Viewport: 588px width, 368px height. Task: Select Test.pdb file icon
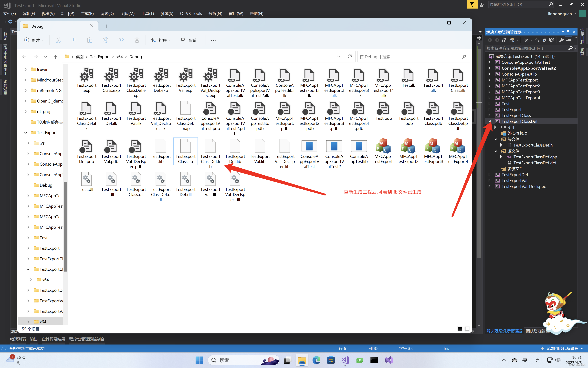pyautogui.click(x=384, y=108)
